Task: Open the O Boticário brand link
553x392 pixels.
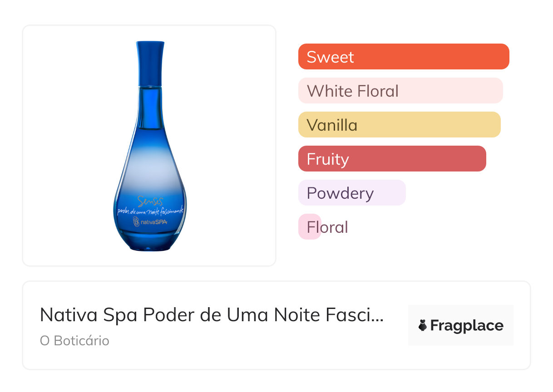Action: coord(74,341)
